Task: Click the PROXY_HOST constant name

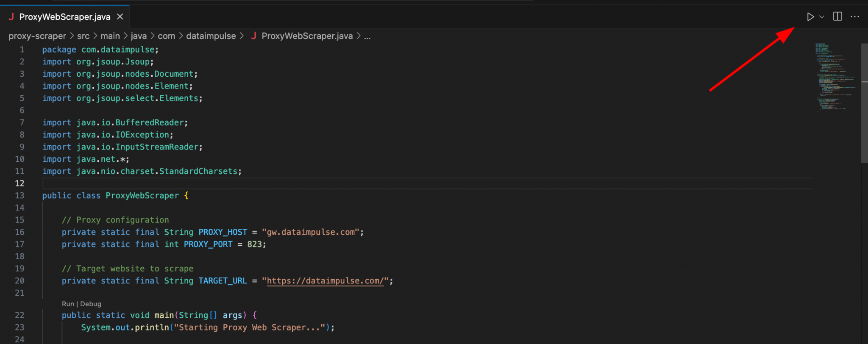Action: coord(223,232)
